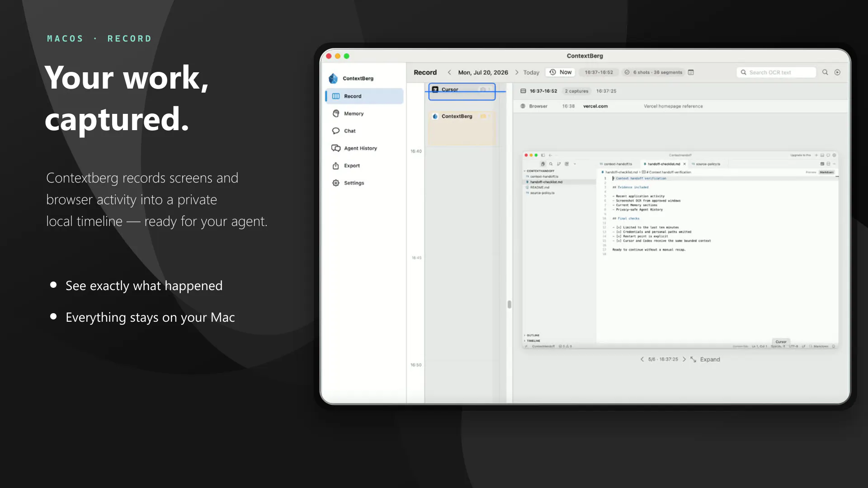The image size is (868, 488).
Task: Close the handoff-checklist.md tab in the captured editor
Action: click(x=684, y=164)
